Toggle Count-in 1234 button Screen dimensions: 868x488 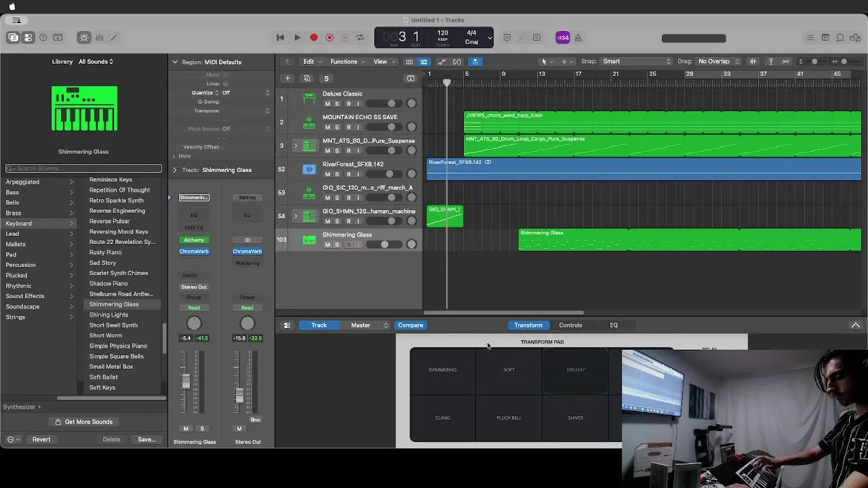pyautogui.click(x=562, y=38)
